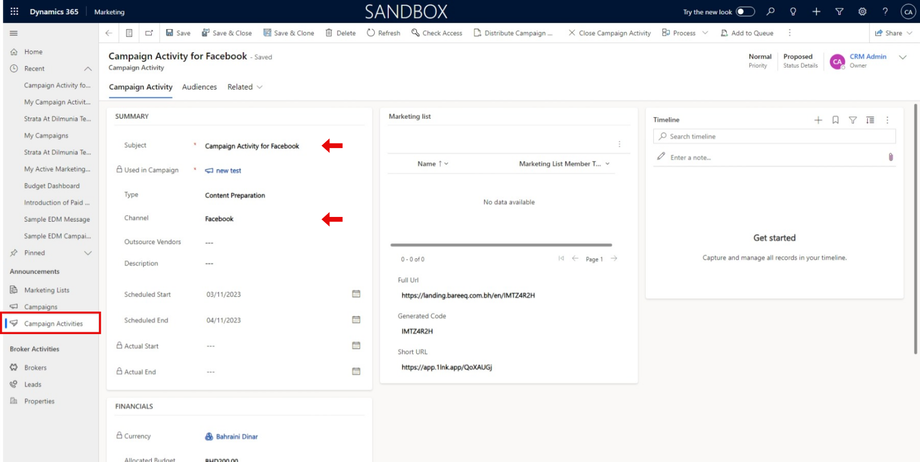
Task: Open the search magnifier in top bar
Action: 770,12
